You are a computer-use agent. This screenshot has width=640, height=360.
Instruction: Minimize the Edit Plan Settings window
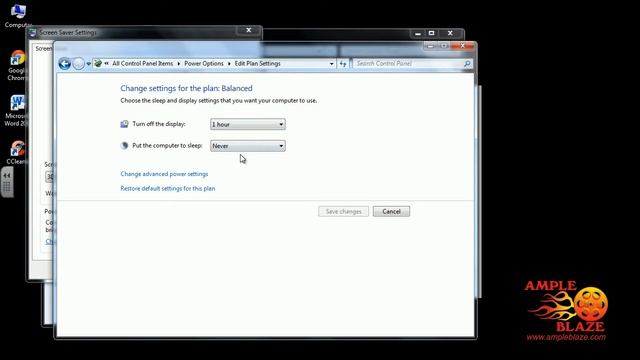[430, 46]
